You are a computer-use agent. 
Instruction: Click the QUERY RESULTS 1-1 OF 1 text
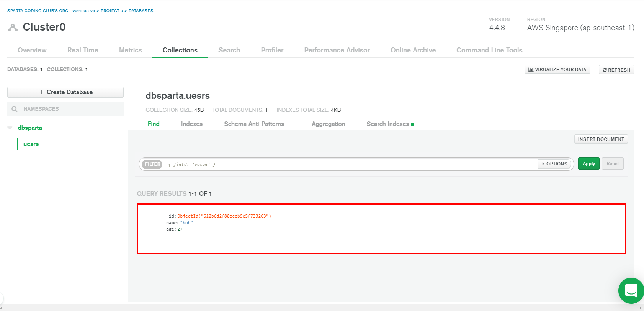tap(174, 194)
